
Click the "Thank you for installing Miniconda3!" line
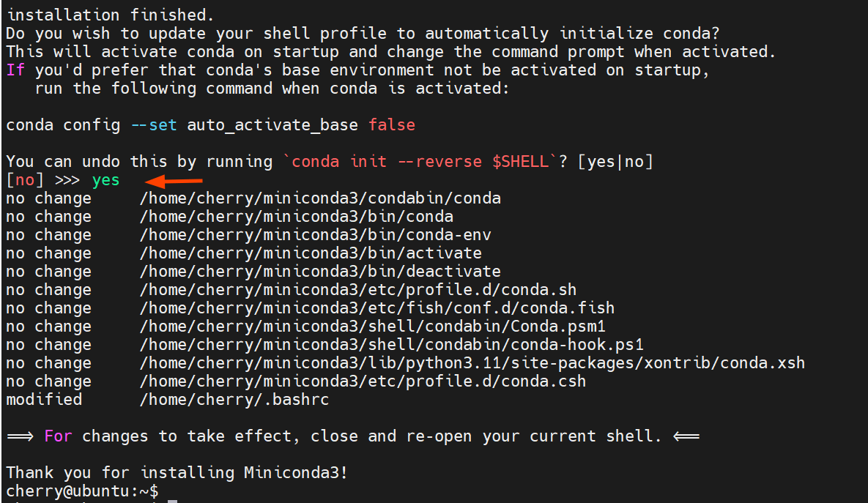[177, 473]
